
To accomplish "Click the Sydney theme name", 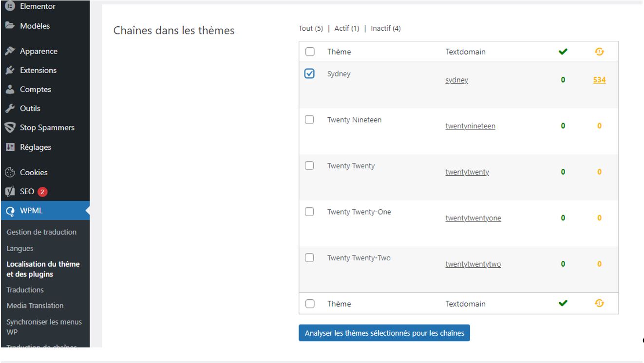I will coord(339,74).
